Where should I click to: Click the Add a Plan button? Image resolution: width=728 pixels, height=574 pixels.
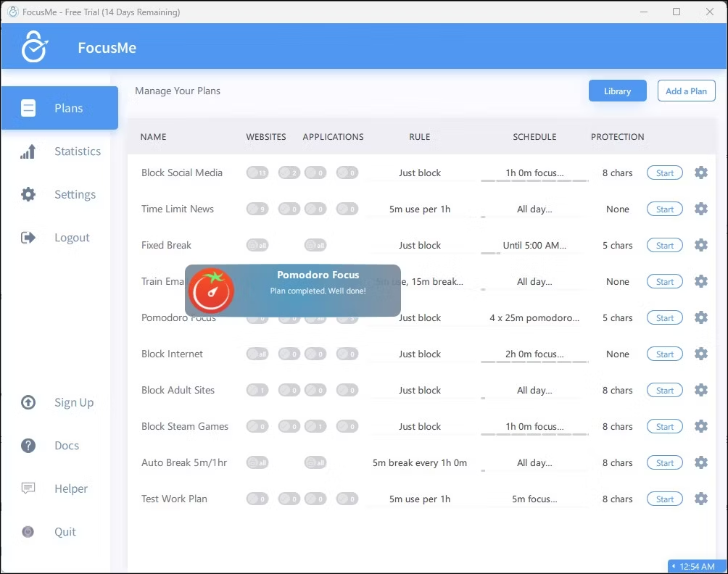[686, 91]
